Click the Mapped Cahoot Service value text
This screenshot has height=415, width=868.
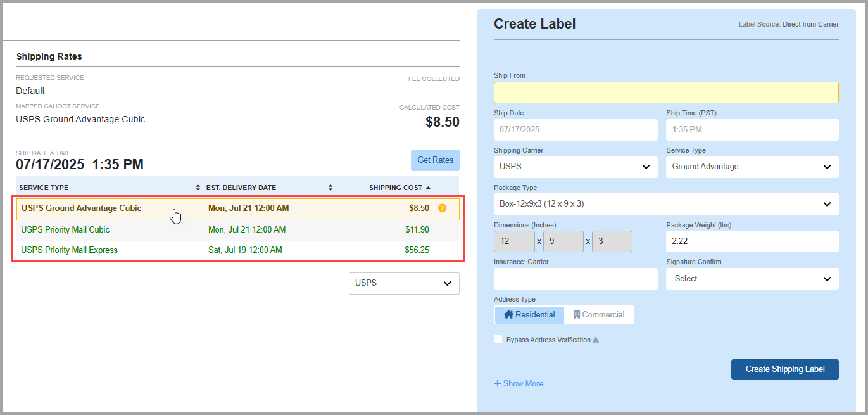[x=80, y=119]
